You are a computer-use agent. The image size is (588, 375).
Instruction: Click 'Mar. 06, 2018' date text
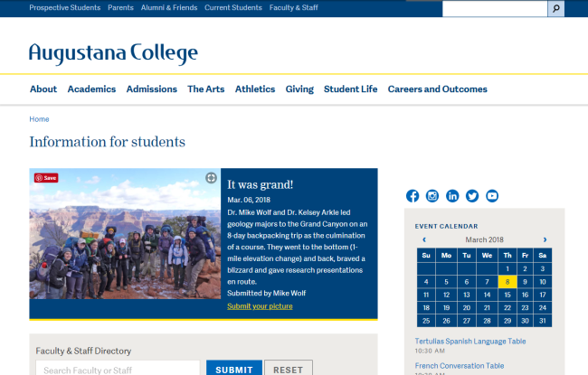point(249,200)
